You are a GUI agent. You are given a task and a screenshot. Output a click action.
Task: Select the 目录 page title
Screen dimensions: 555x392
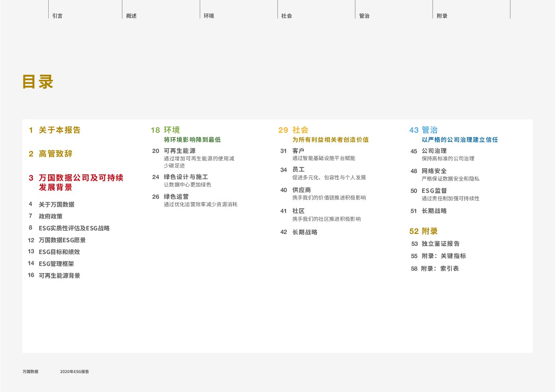[x=38, y=82]
